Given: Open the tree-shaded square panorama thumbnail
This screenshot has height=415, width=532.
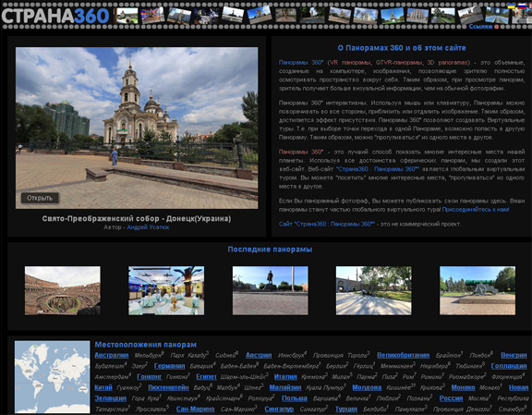Looking at the screenshot, I should (373, 290).
